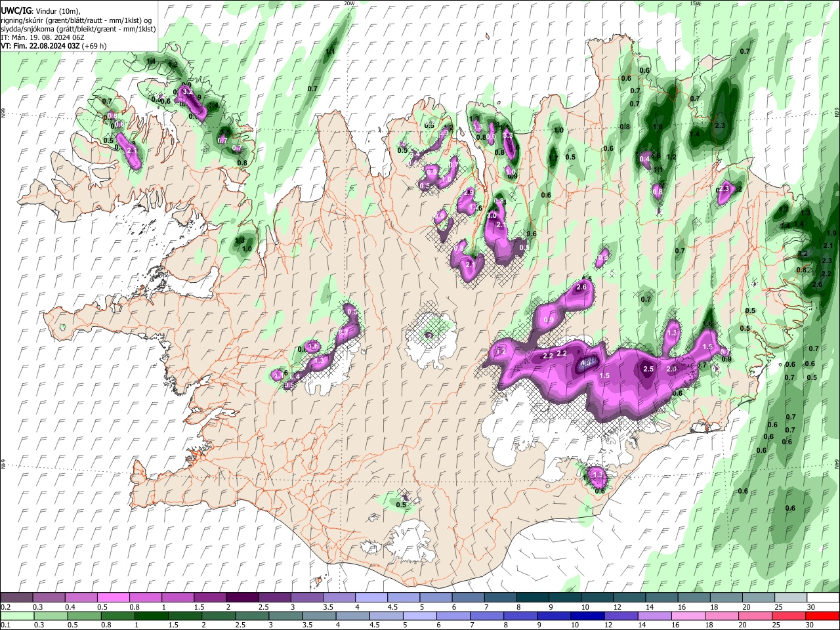Select the darkest purple 2–2.5 legend swatch
The height and width of the screenshot is (630, 840).
tap(241, 598)
